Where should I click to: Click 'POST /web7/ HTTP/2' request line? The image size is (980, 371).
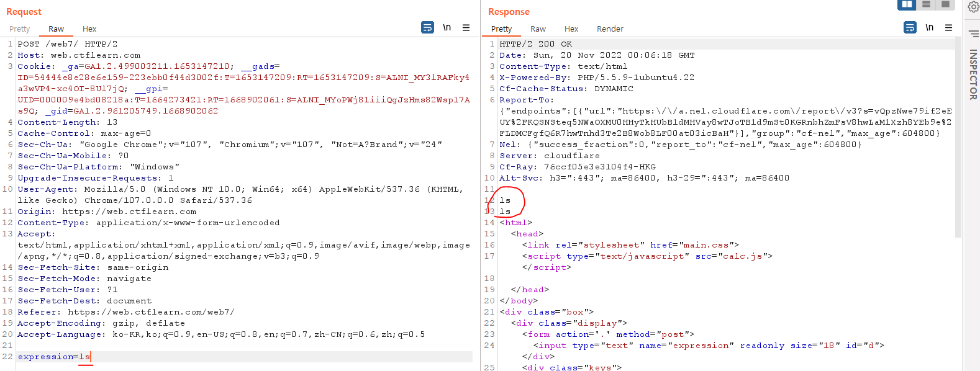[x=67, y=44]
